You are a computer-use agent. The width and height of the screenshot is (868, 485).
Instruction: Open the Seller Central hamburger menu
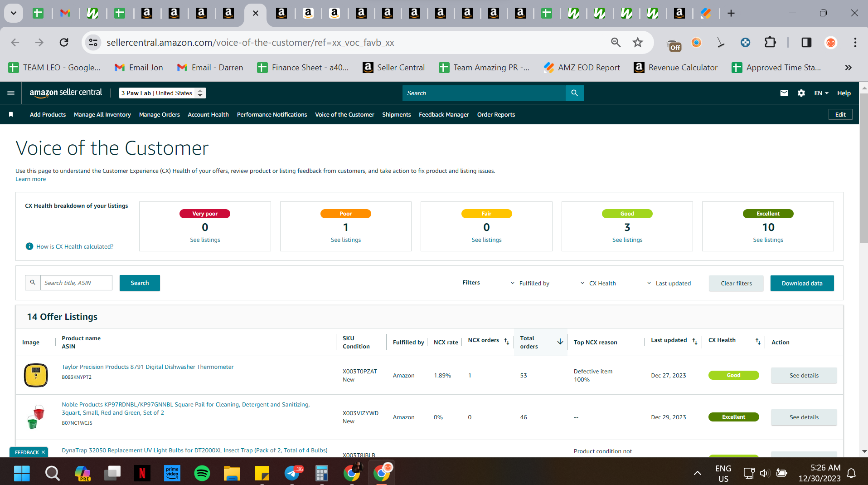point(11,93)
